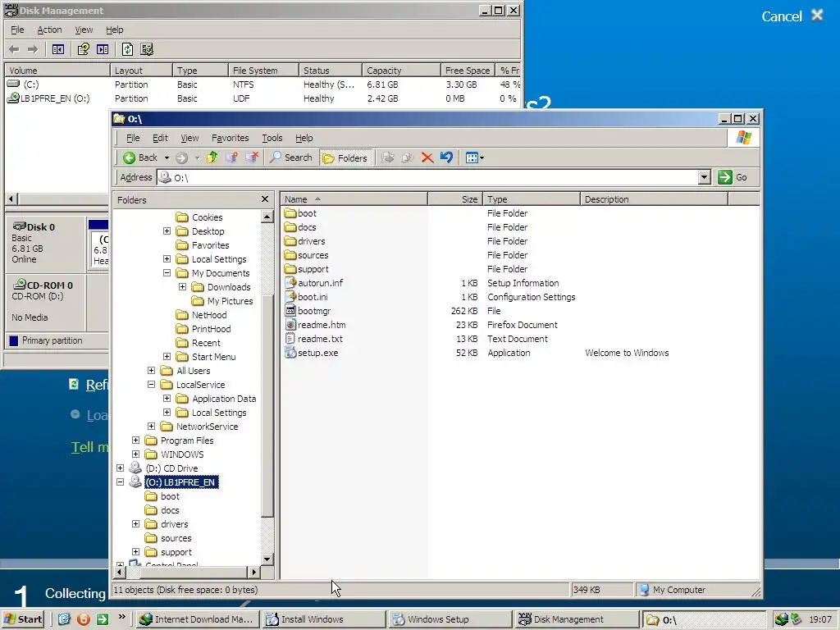The height and width of the screenshot is (630, 840).
Task: Select the NetHood folder in the tree
Action: coord(209,315)
